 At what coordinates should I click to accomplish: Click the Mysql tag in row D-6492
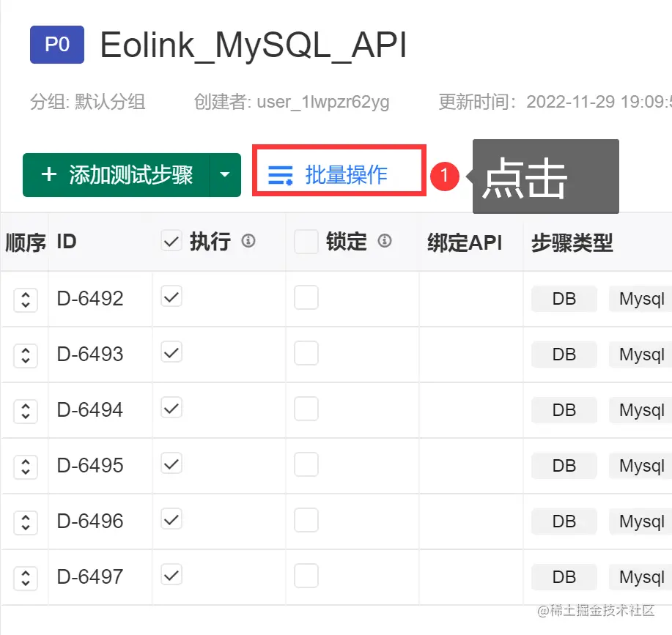pos(640,299)
